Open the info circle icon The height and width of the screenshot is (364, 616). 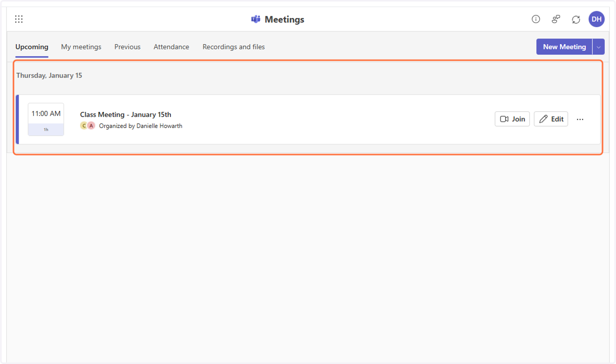point(536,20)
